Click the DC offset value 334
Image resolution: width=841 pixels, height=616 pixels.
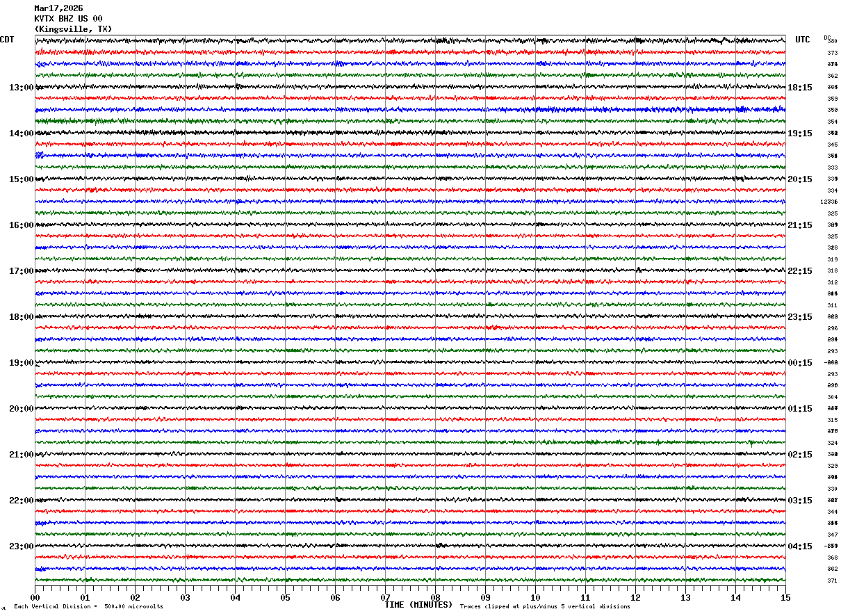(832, 191)
